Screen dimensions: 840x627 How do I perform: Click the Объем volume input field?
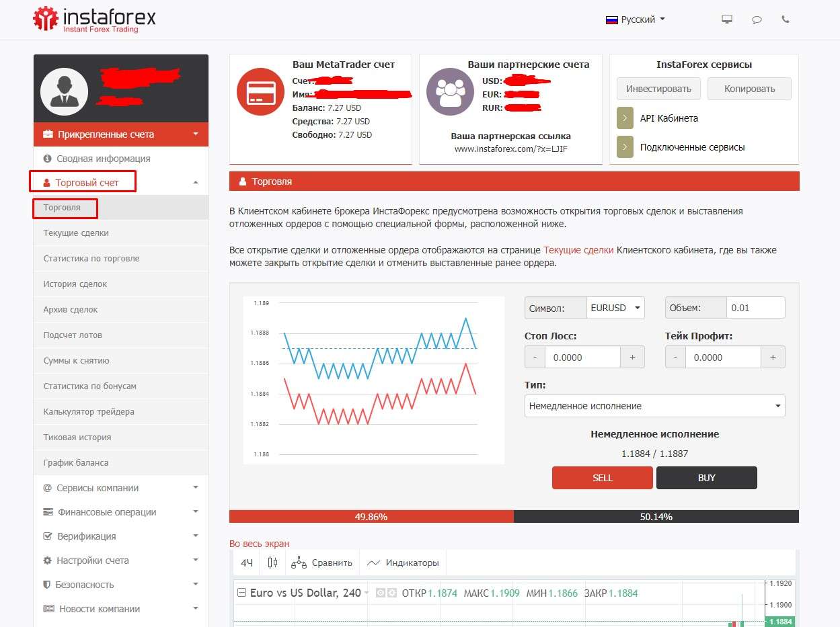756,308
